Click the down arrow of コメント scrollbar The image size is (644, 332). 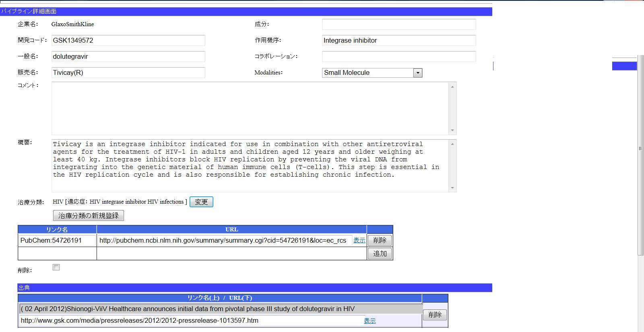(452, 130)
